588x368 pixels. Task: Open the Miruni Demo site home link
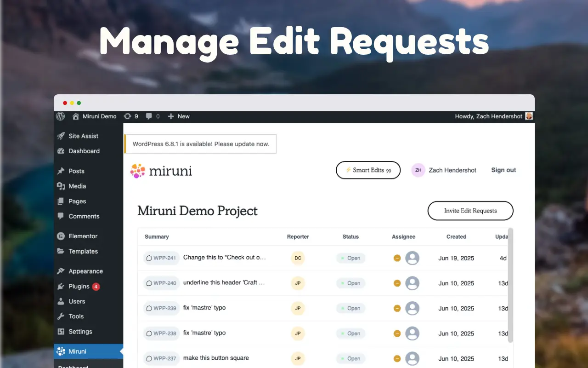point(94,116)
